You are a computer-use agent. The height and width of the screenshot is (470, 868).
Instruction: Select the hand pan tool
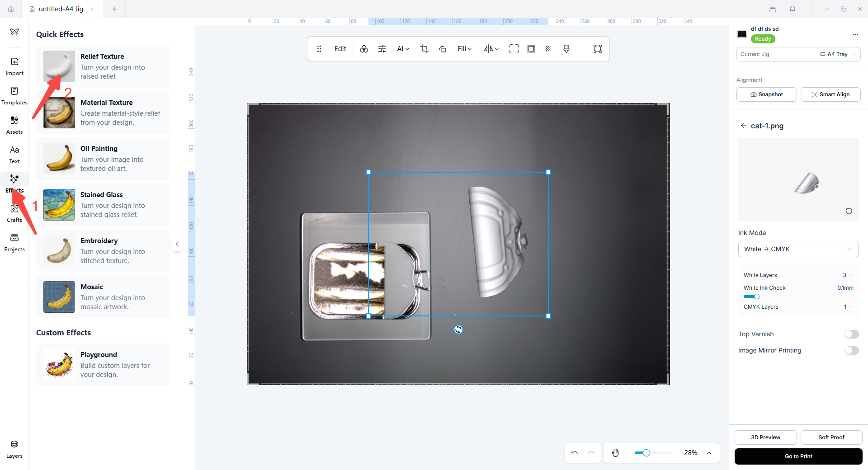(x=615, y=453)
